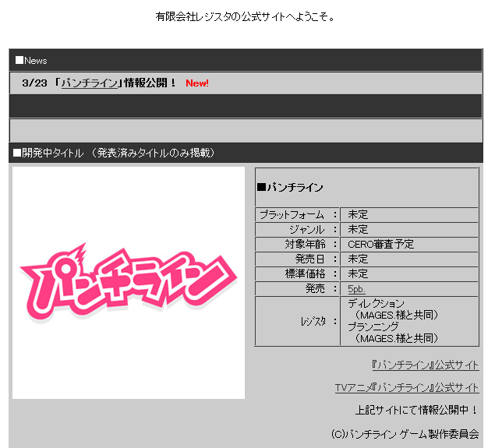This screenshot has width=495, height=448.
Task: Click the pink パンチライン logo image
Action: [x=129, y=283]
